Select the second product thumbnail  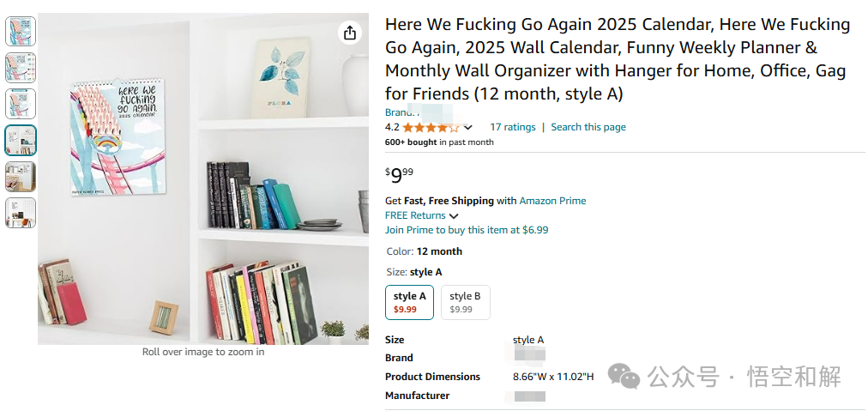pos(21,67)
